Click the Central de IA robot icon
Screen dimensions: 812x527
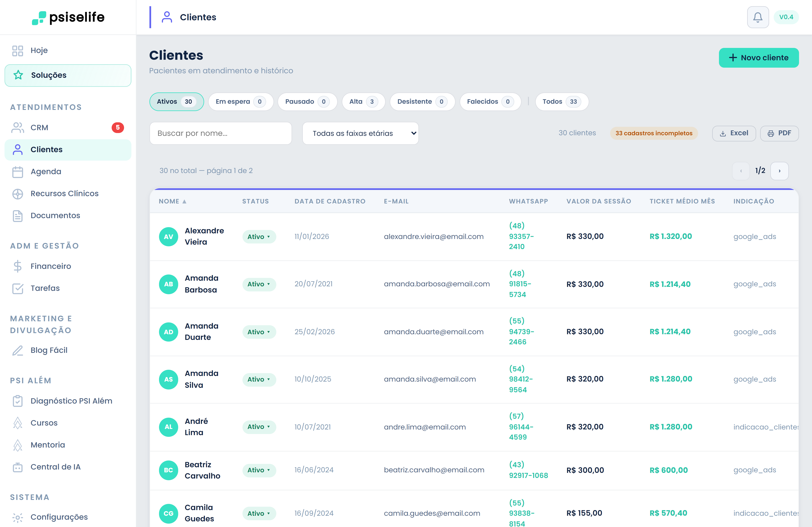tap(17, 467)
